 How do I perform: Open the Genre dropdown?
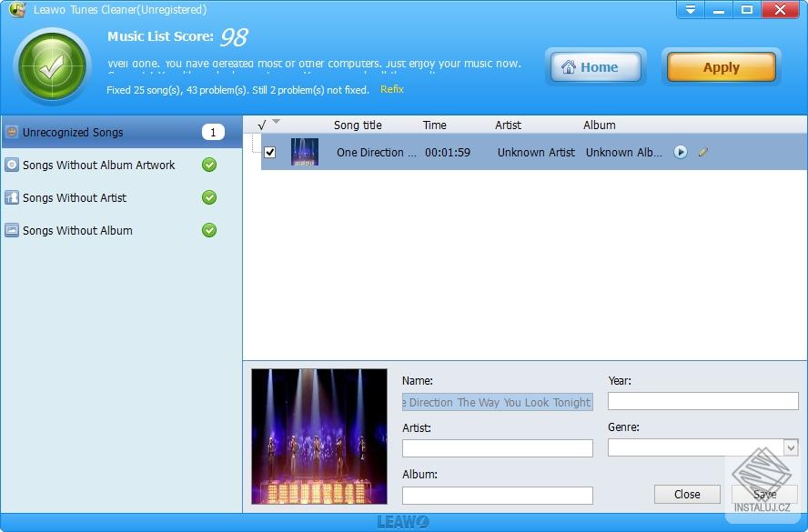tap(791, 447)
